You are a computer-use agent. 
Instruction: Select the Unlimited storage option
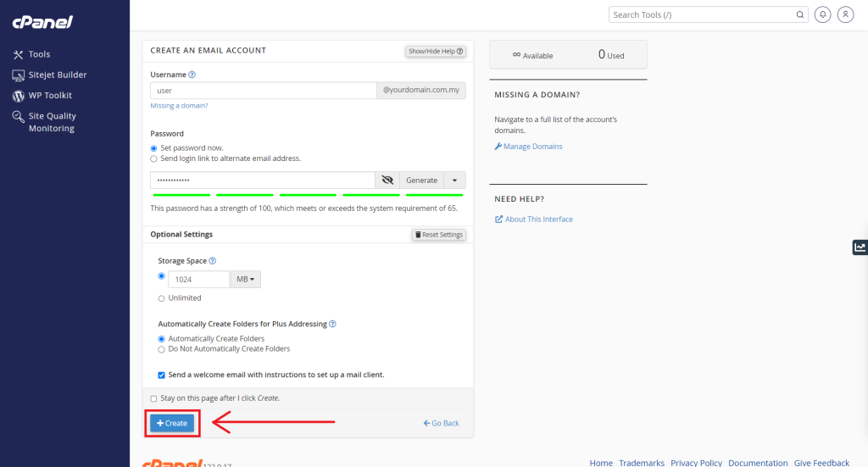[x=162, y=298]
